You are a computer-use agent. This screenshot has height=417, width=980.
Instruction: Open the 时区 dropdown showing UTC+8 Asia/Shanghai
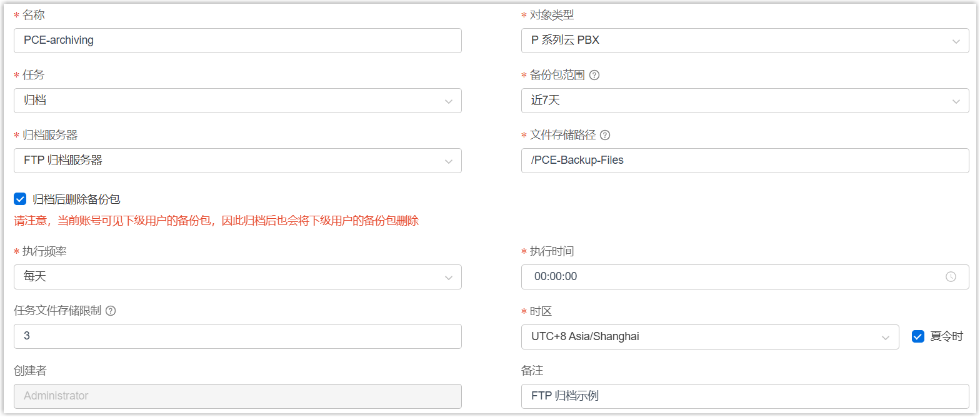click(x=709, y=337)
